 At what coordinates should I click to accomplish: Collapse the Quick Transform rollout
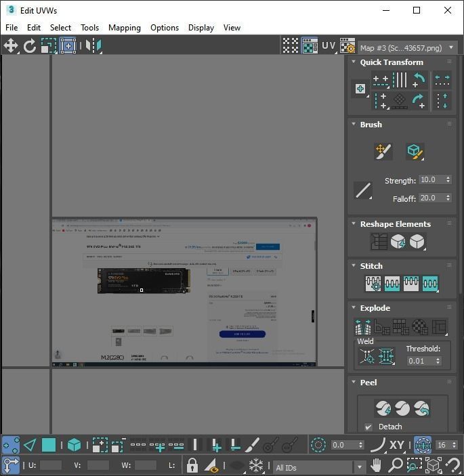coord(354,62)
